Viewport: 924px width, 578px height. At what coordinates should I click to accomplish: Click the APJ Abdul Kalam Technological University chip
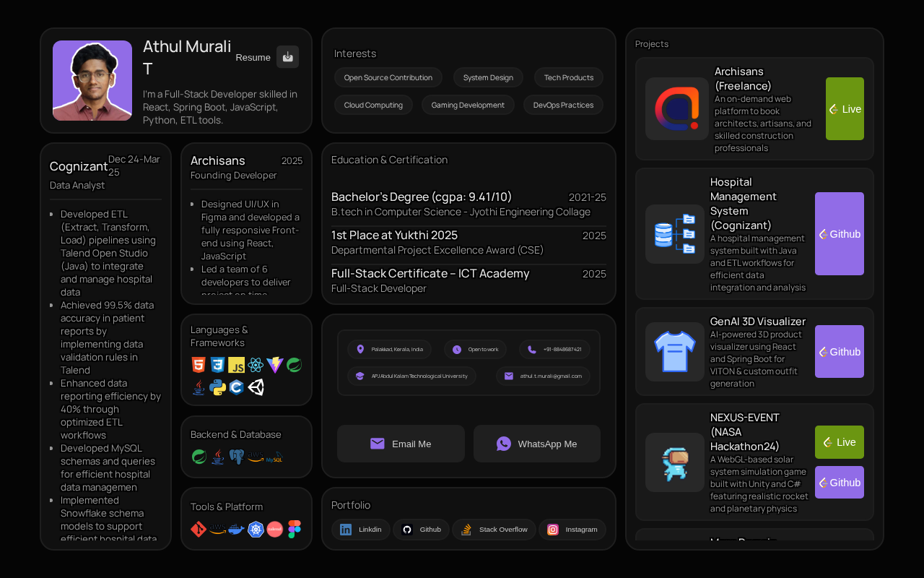coord(411,376)
